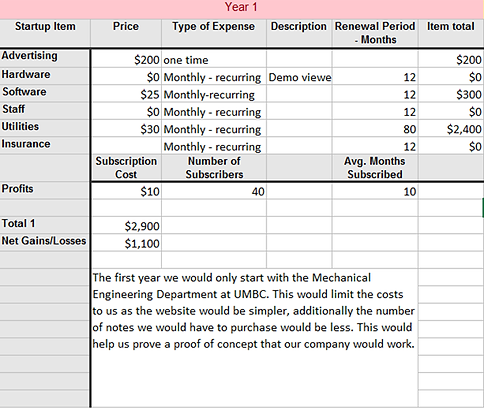Select the 'Hardware' row label
This screenshot has height=409, width=484.
45,76
